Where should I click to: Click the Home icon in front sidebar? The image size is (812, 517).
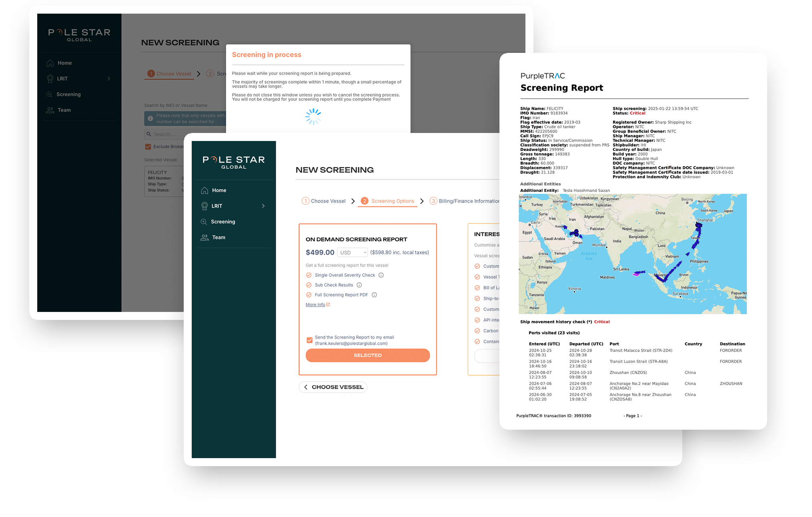pyautogui.click(x=205, y=190)
